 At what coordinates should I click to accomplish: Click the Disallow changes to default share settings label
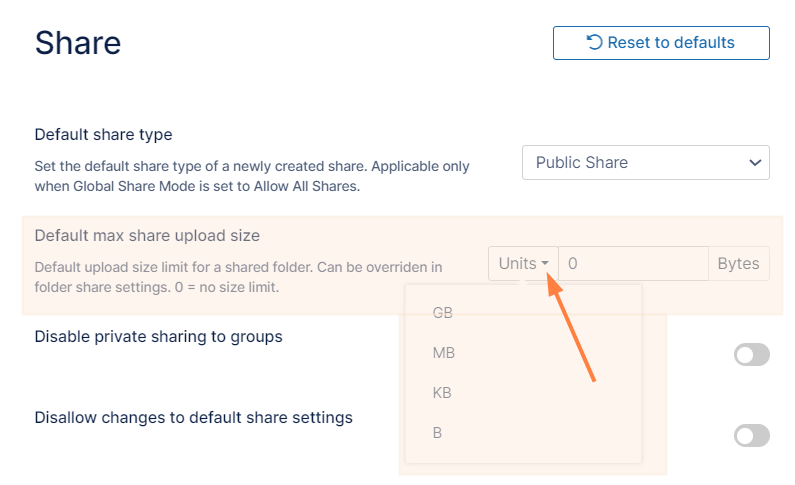[193, 417]
